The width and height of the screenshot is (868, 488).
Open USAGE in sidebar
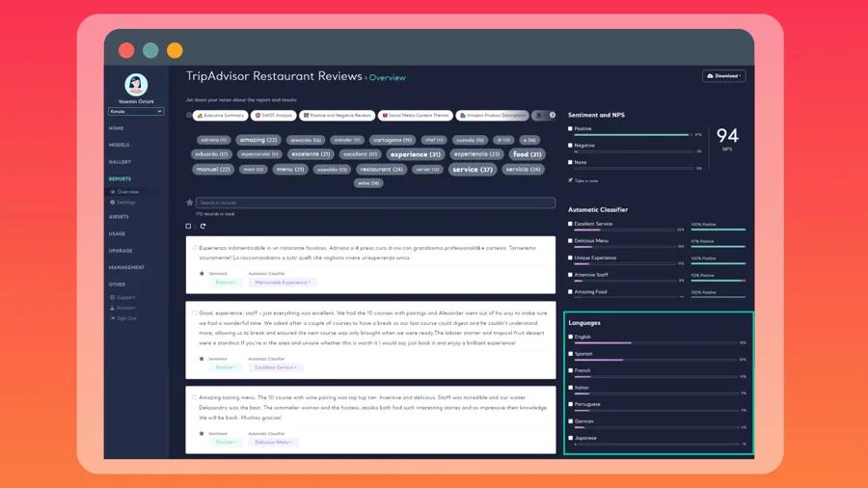(x=117, y=233)
